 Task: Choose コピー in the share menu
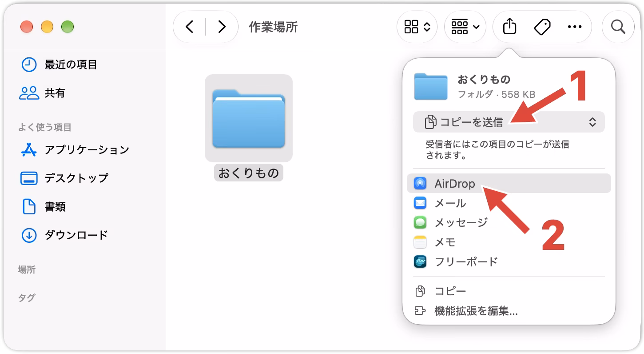(509, 291)
